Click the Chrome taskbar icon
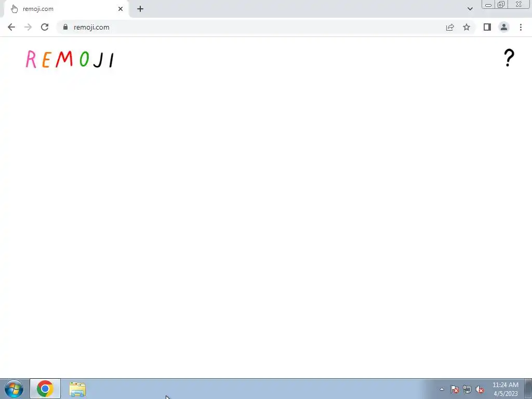The height and width of the screenshot is (399, 532). [x=45, y=389]
